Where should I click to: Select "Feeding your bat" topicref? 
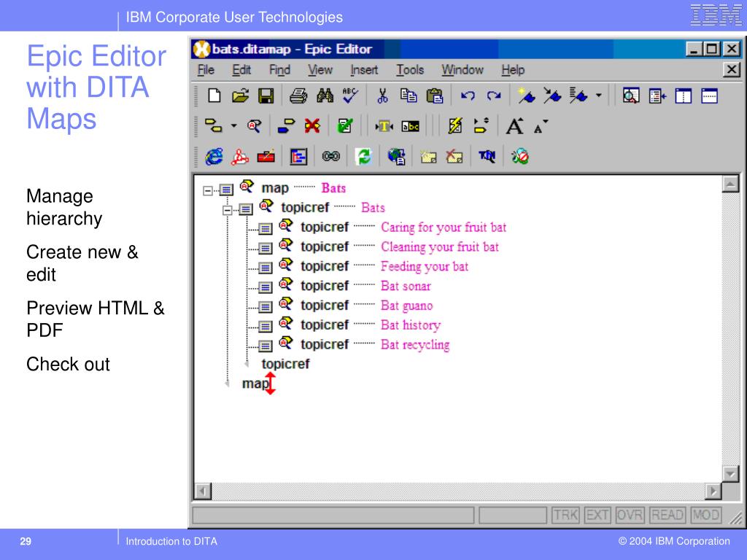point(425,266)
